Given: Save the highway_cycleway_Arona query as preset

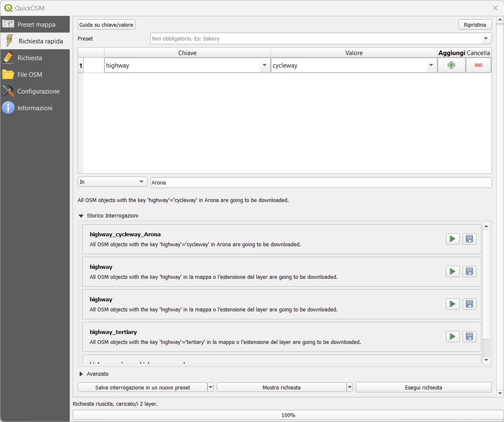Looking at the screenshot, I should pyautogui.click(x=469, y=239).
